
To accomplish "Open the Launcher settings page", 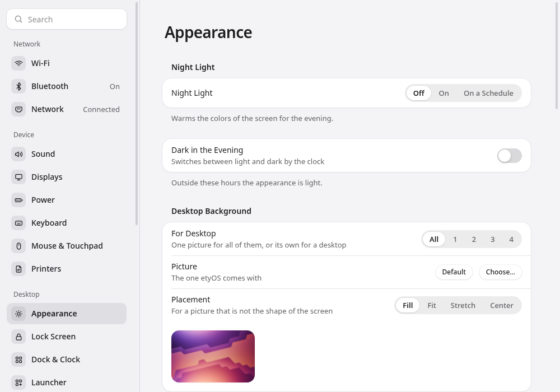I will tap(67, 382).
